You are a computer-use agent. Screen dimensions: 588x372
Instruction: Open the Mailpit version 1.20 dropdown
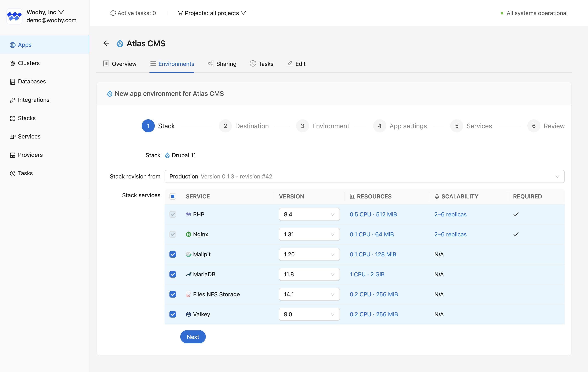pyautogui.click(x=309, y=254)
